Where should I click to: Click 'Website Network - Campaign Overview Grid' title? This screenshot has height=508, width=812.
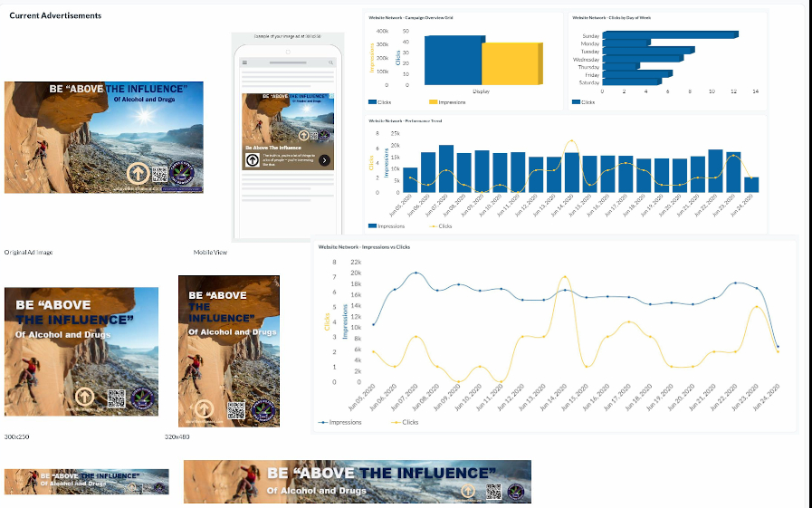click(411, 17)
